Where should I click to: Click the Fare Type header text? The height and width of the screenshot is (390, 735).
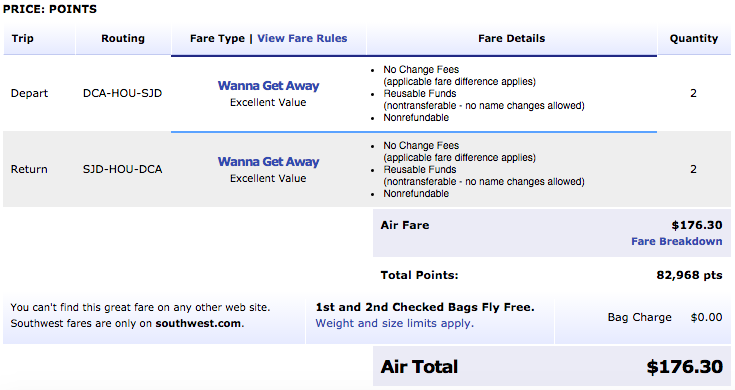tap(217, 38)
